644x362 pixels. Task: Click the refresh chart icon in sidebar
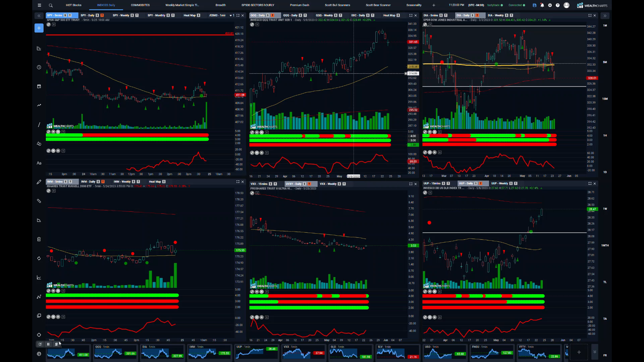tap(39, 258)
